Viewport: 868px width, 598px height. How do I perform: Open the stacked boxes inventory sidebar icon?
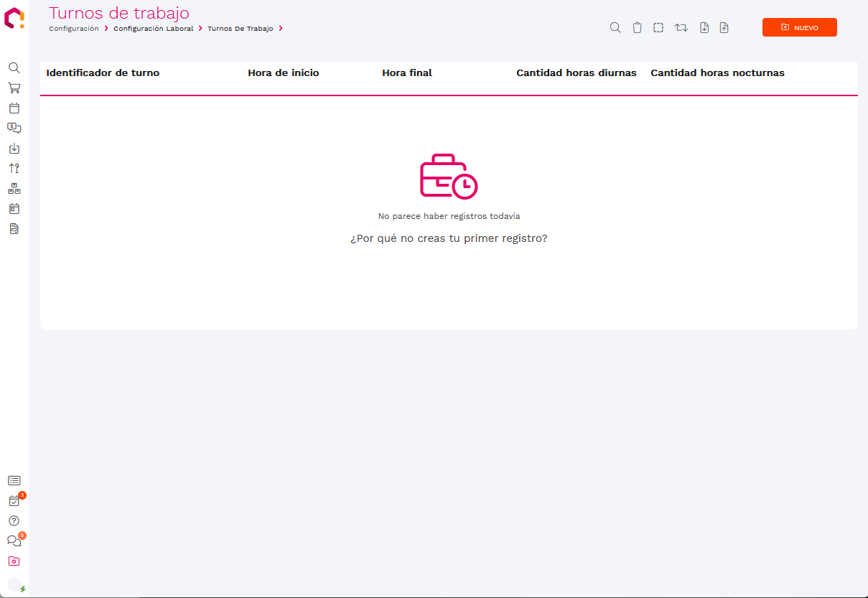tap(14, 189)
